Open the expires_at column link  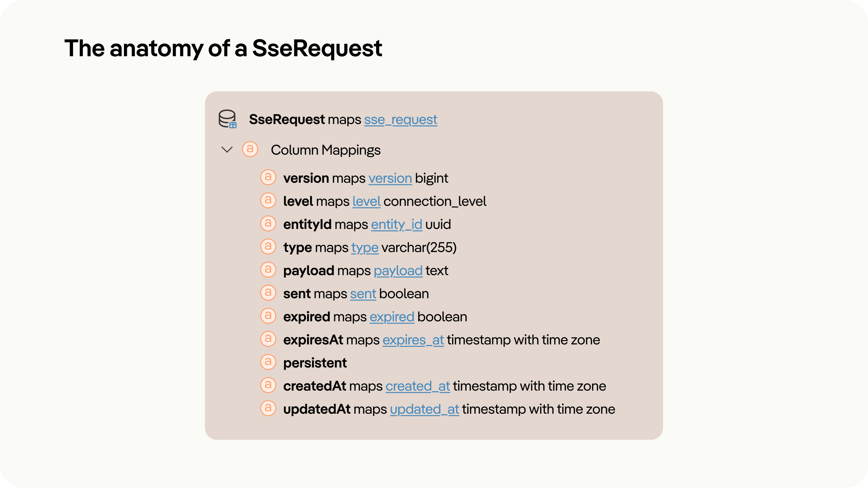pos(413,340)
